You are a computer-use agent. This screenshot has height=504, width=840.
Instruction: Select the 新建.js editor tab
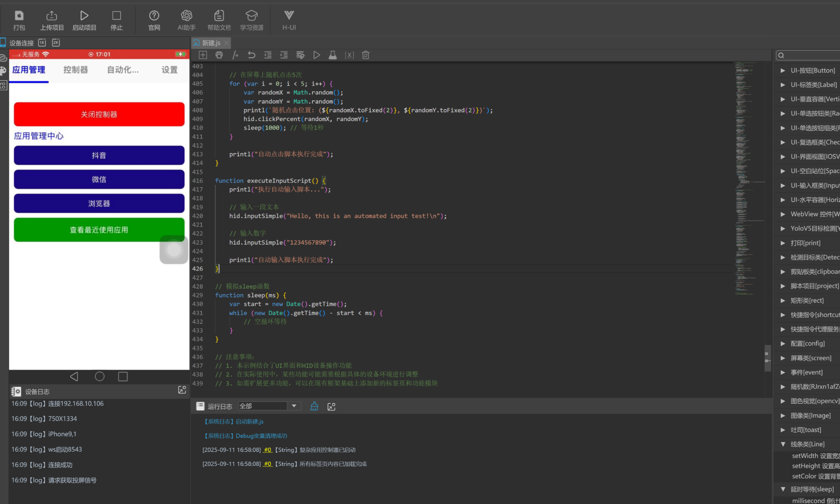(211, 43)
